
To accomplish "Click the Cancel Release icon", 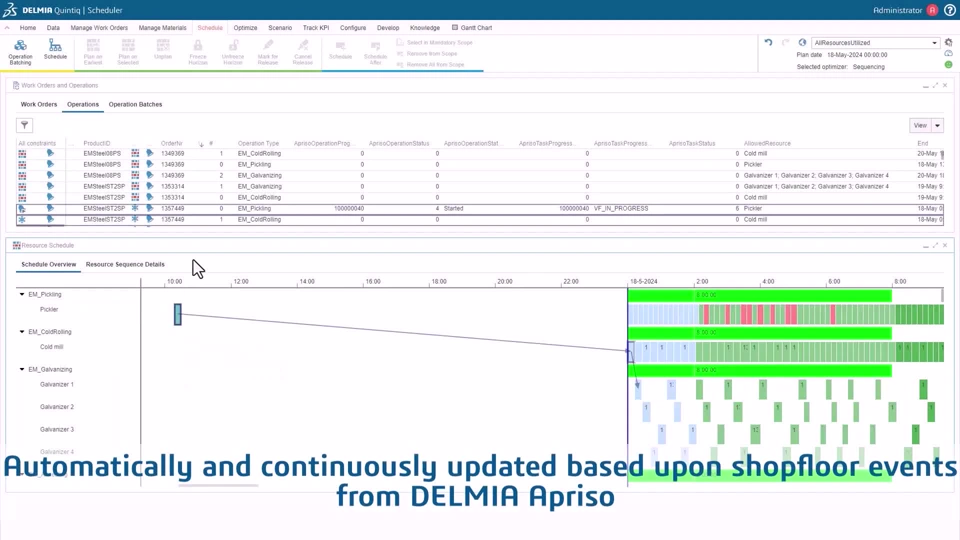I will (x=302, y=51).
